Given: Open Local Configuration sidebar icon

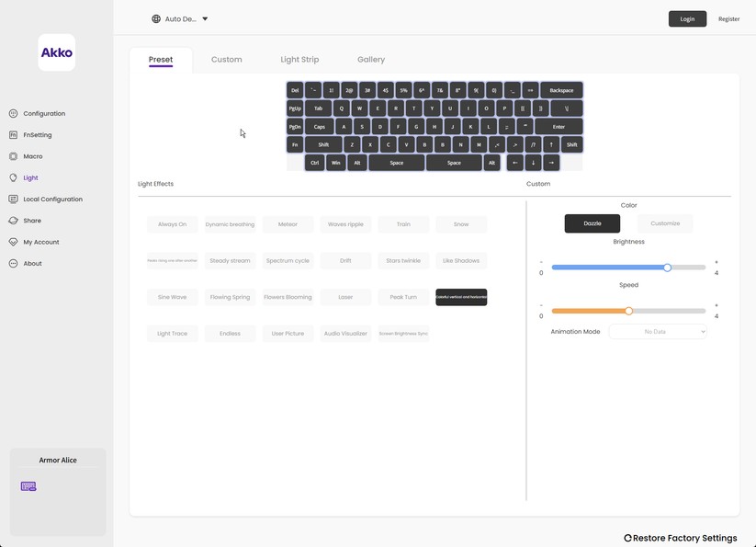Looking at the screenshot, I should (x=13, y=199).
